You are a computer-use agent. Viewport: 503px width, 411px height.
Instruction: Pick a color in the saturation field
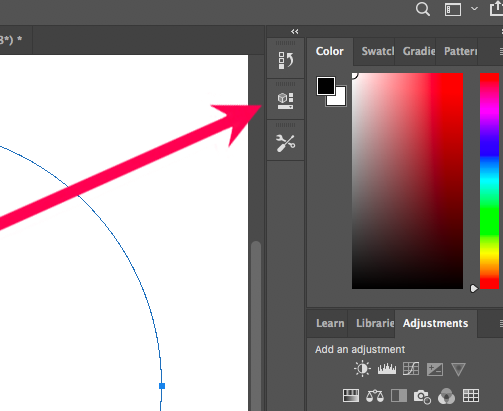coord(407,181)
